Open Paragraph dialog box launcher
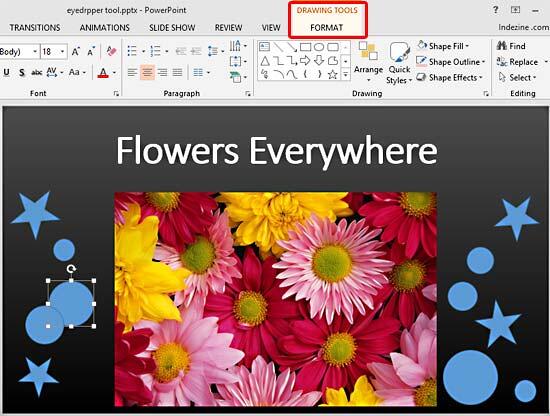 248,93
